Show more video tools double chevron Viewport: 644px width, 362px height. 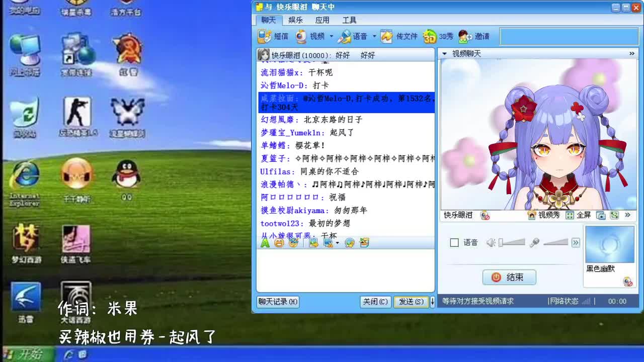[x=627, y=215]
